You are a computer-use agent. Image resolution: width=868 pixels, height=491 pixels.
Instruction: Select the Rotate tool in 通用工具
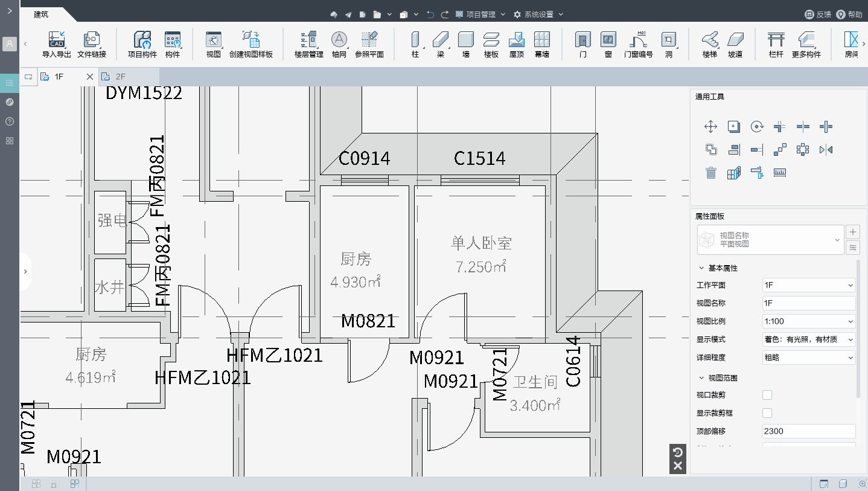click(x=757, y=126)
